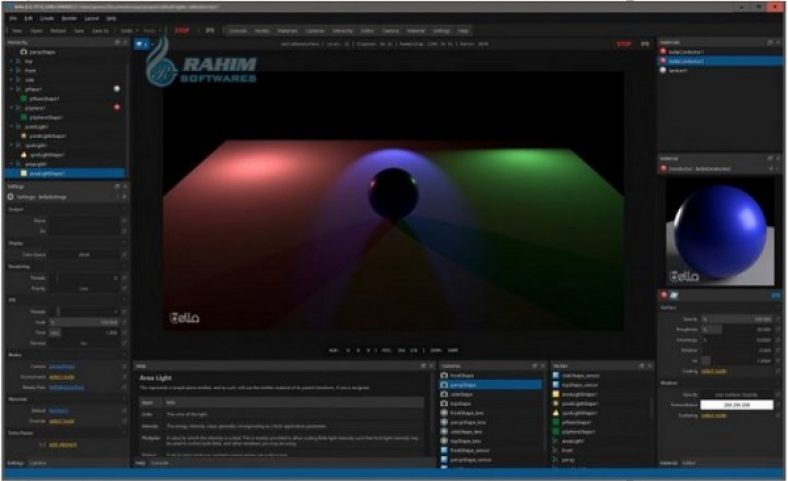Screen dimensions: 788x481
Task: Collapse the areaLight1 tree node
Action: coord(12,164)
